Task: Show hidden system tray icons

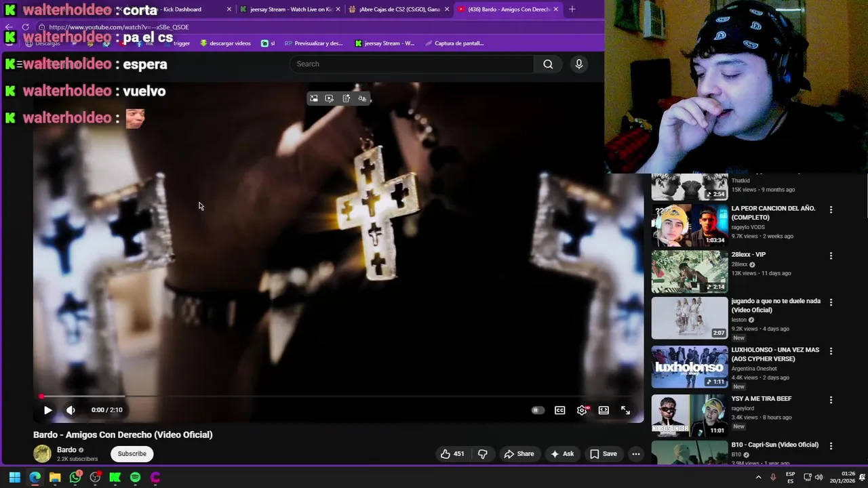Action: (758, 477)
